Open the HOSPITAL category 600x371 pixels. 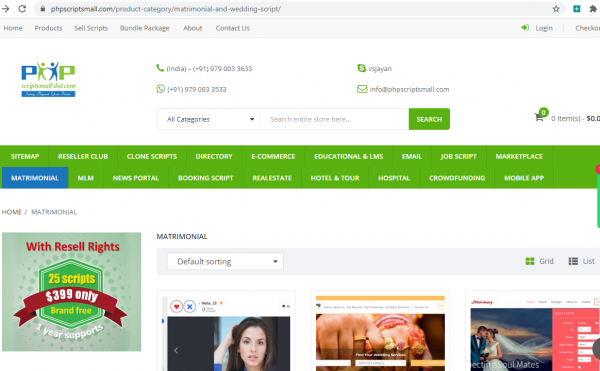click(x=394, y=178)
